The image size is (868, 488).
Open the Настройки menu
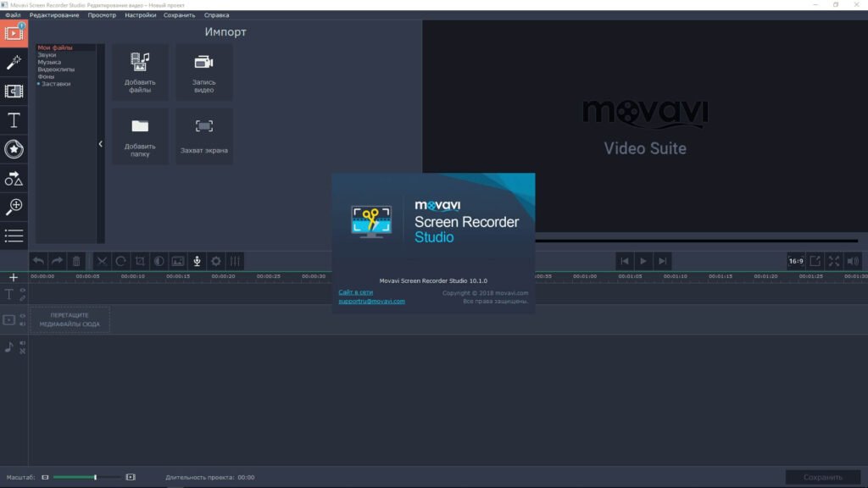[x=140, y=15]
